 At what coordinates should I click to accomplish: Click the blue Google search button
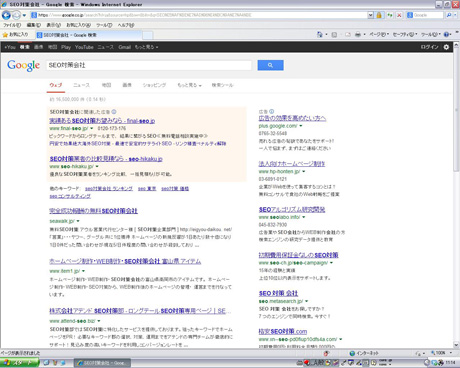tap(270, 65)
